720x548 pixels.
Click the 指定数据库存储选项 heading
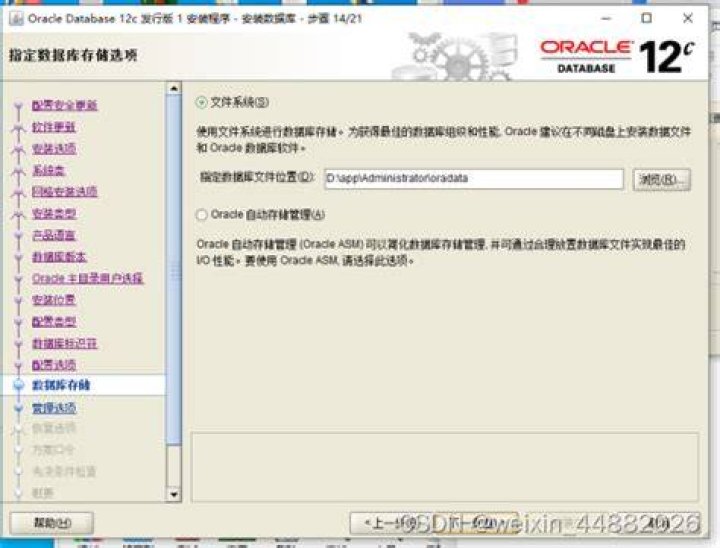click(x=73, y=56)
